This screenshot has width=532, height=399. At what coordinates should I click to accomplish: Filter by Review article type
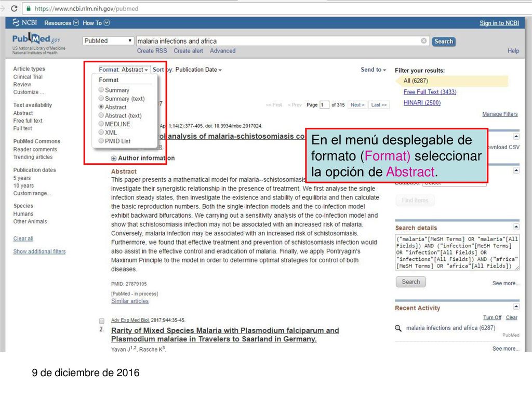click(22, 85)
